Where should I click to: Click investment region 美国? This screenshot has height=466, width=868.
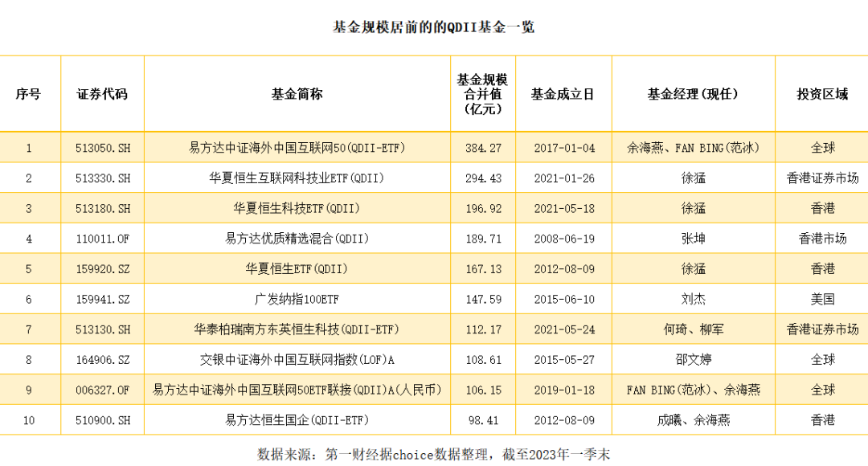tap(823, 300)
